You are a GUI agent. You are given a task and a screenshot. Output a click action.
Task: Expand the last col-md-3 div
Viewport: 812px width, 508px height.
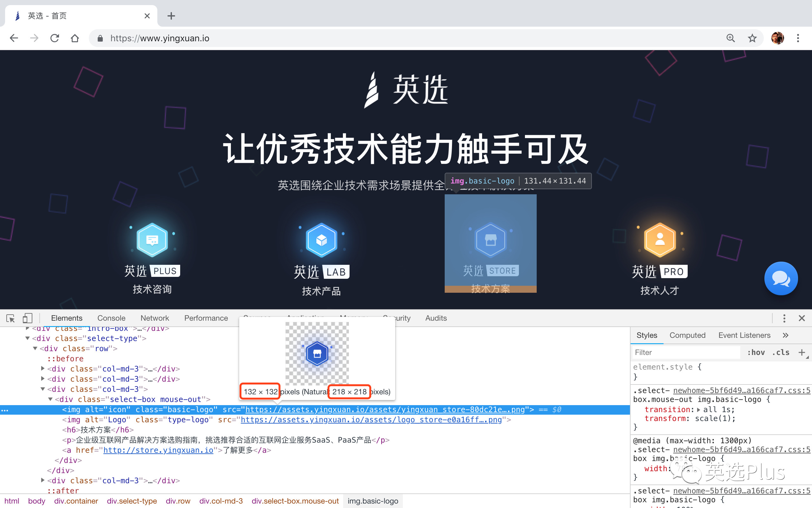pos(43,480)
